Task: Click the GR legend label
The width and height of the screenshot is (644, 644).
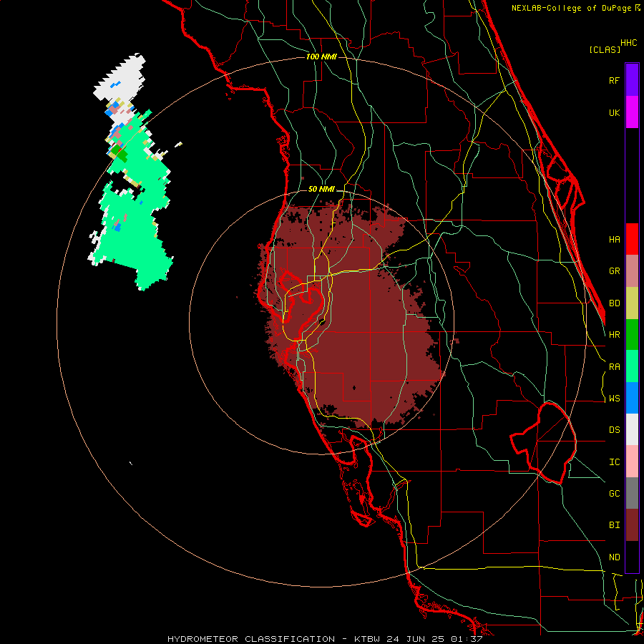Action: coord(615,271)
